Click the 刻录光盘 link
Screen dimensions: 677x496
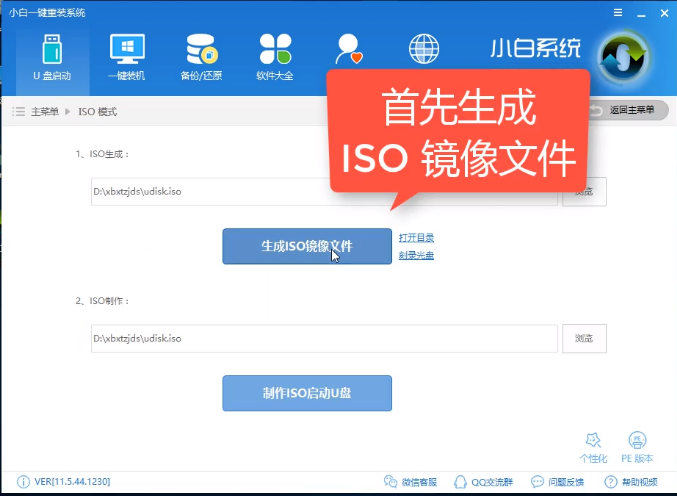[416, 255]
